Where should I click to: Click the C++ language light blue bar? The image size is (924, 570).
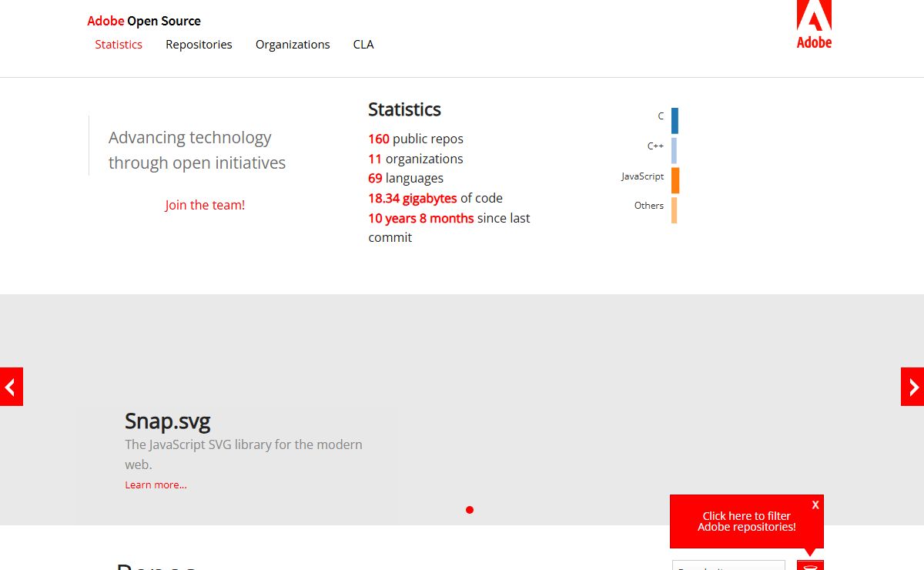[x=674, y=151]
